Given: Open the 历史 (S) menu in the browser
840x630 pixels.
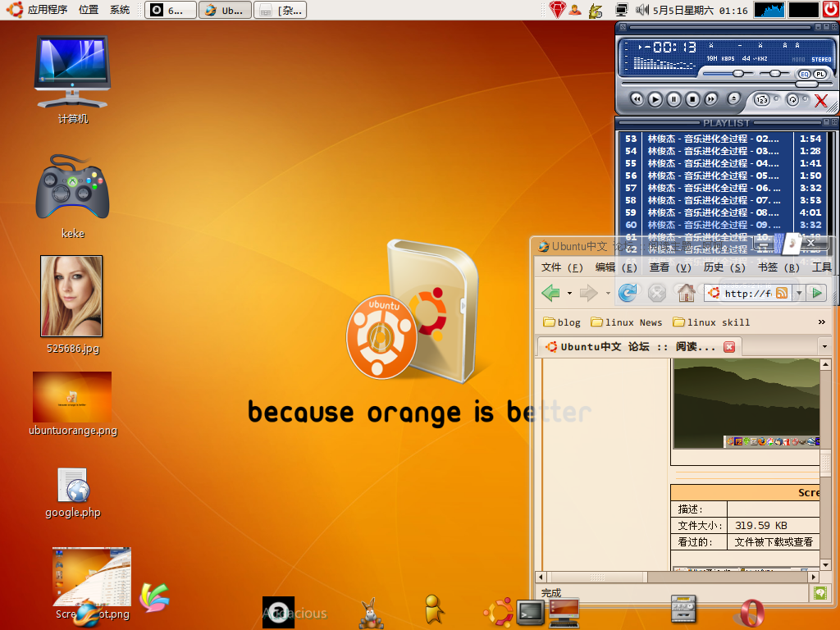Looking at the screenshot, I should (x=724, y=267).
